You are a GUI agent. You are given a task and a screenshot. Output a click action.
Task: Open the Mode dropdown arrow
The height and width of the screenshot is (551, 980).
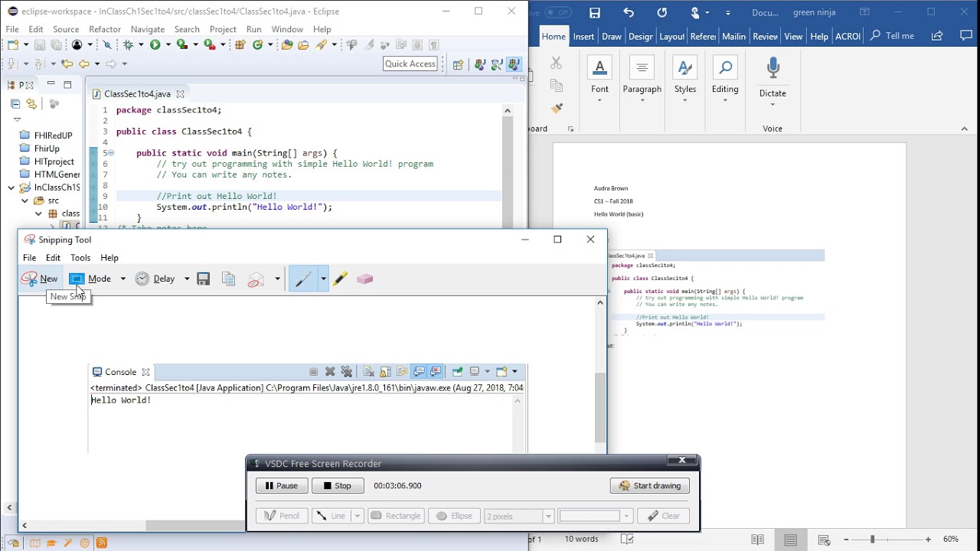pyautogui.click(x=122, y=279)
